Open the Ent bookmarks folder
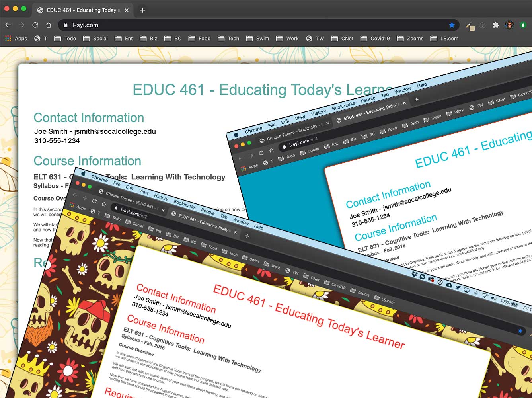This screenshot has width=532, height=398. 124,39
